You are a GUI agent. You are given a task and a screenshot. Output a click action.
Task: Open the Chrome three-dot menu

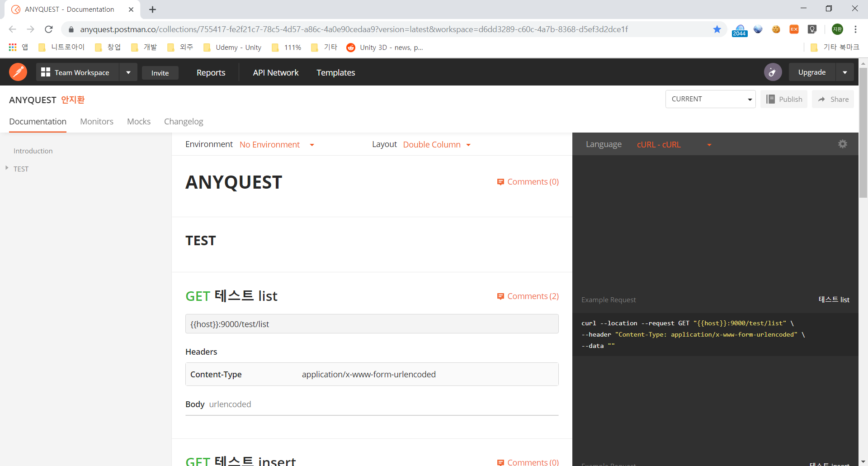(855, 29)
